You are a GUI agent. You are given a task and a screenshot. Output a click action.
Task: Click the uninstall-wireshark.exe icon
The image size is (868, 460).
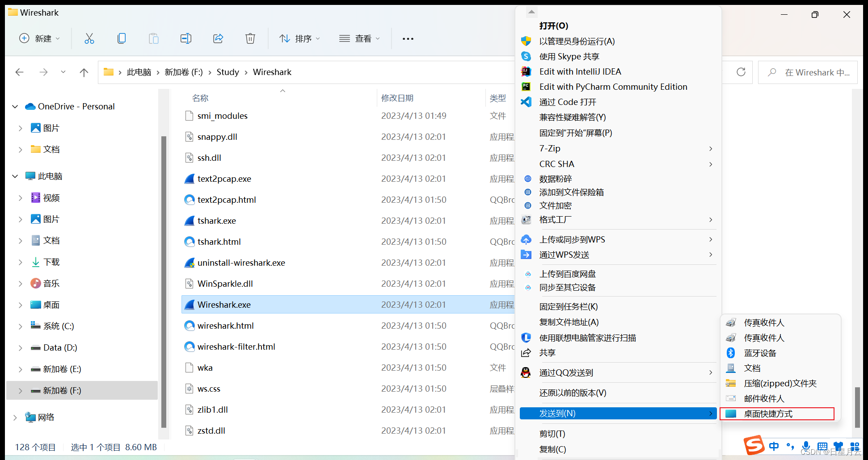point(190,263)
